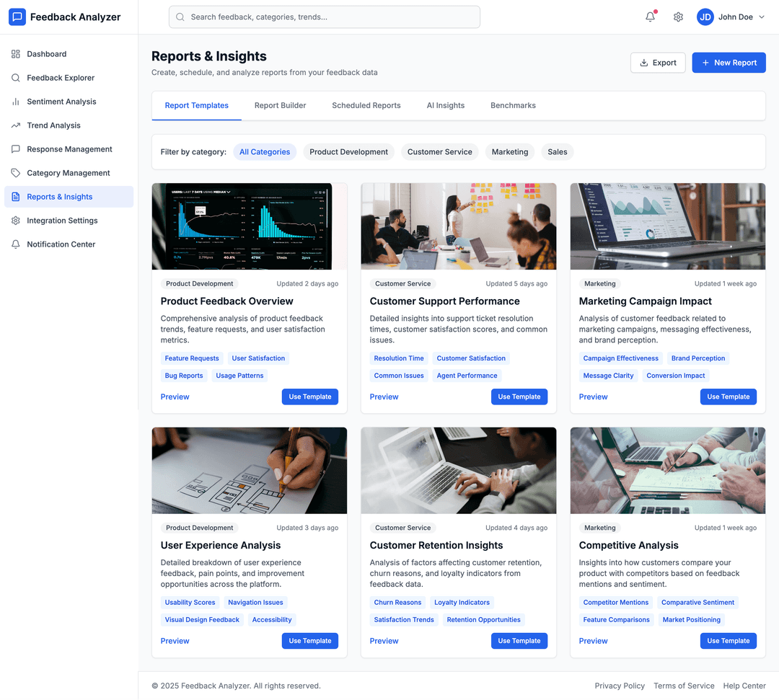Click the search feedback input field
This screenshot has width=779, height=700.
(325, 17)
